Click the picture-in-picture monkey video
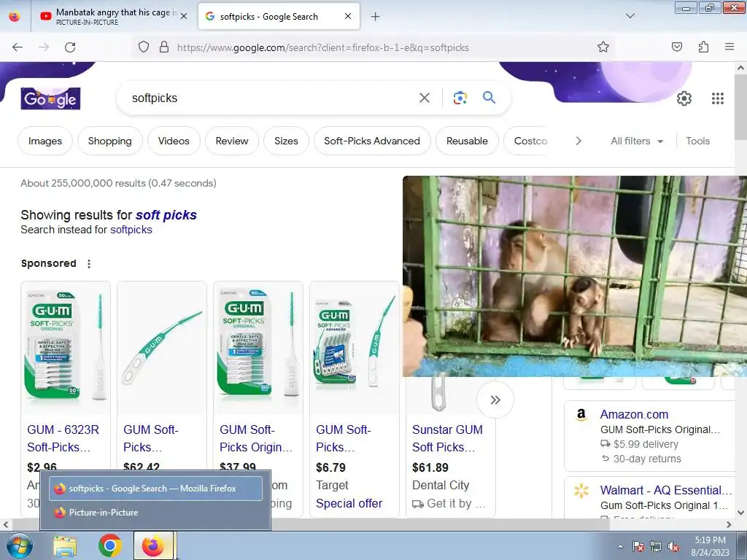 pos(575,276)
